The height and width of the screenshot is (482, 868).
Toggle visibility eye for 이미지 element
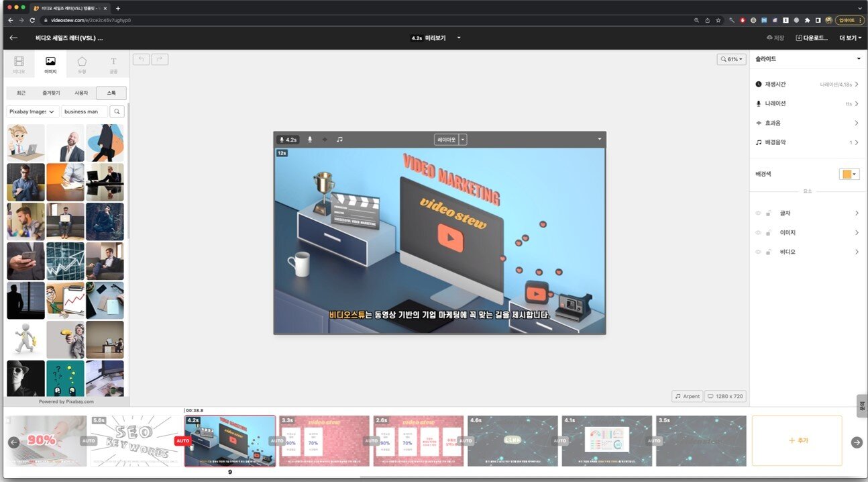pos(759,233)
